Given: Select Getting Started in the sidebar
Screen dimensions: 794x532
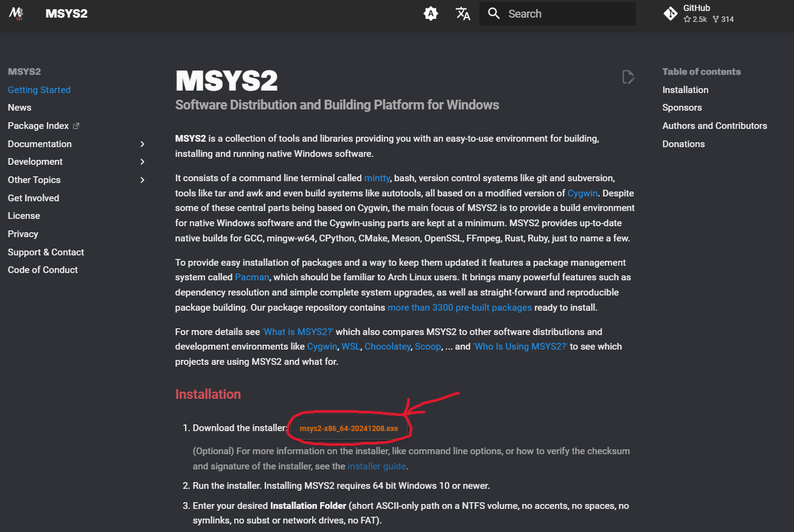Looking at the screenshot, I should coord(39,90).
